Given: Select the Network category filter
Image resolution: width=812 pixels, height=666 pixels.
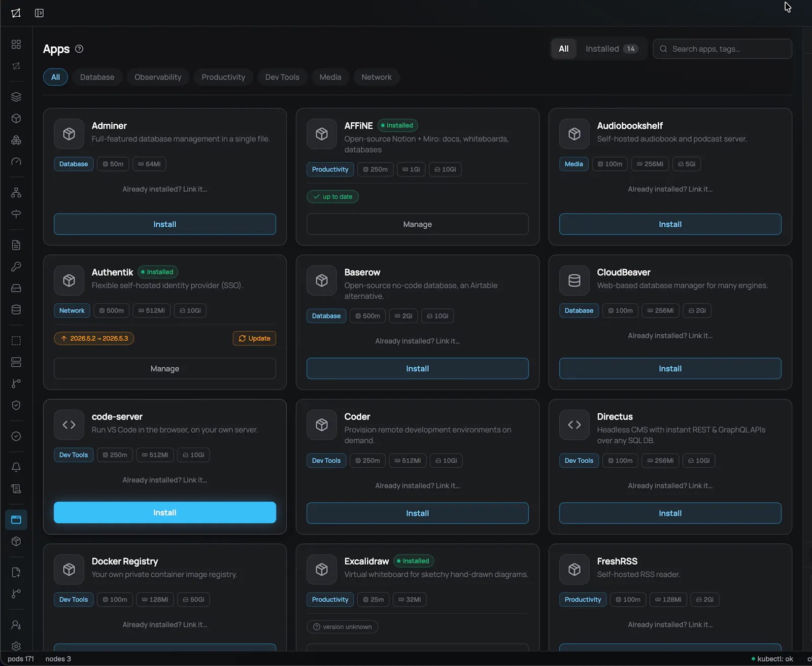Looking at the screenshot, I should click(x=377, y=77).
